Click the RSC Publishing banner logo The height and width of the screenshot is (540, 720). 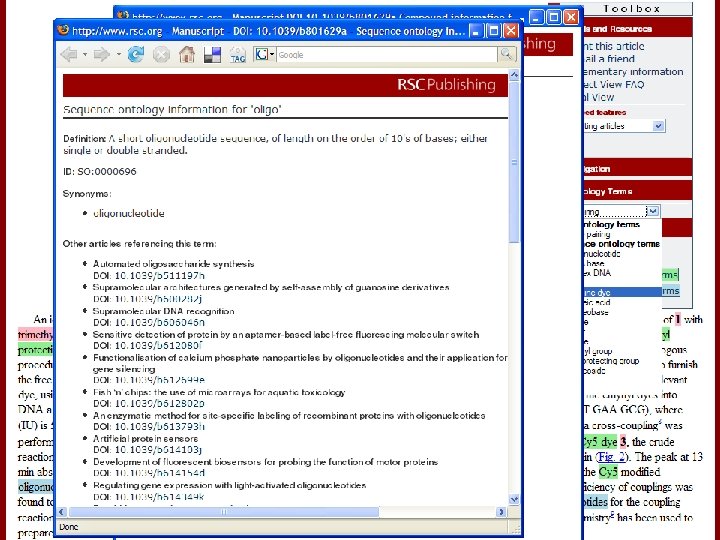(x=446, y=84)
